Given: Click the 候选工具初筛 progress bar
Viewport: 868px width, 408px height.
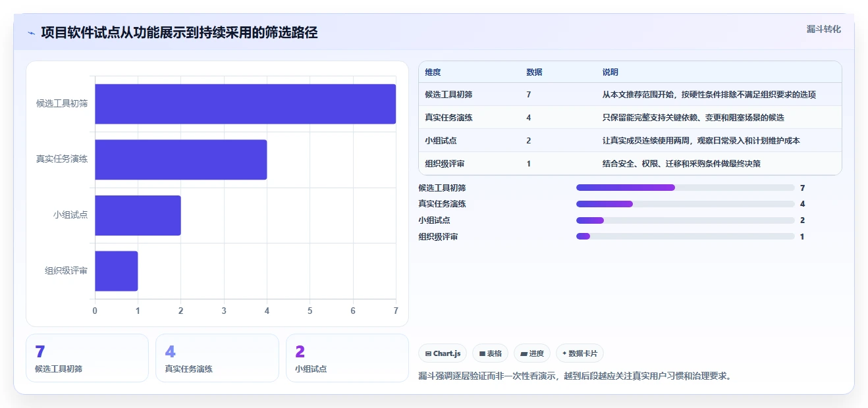Looking at the screenshot, I should (x=685, y=188).
